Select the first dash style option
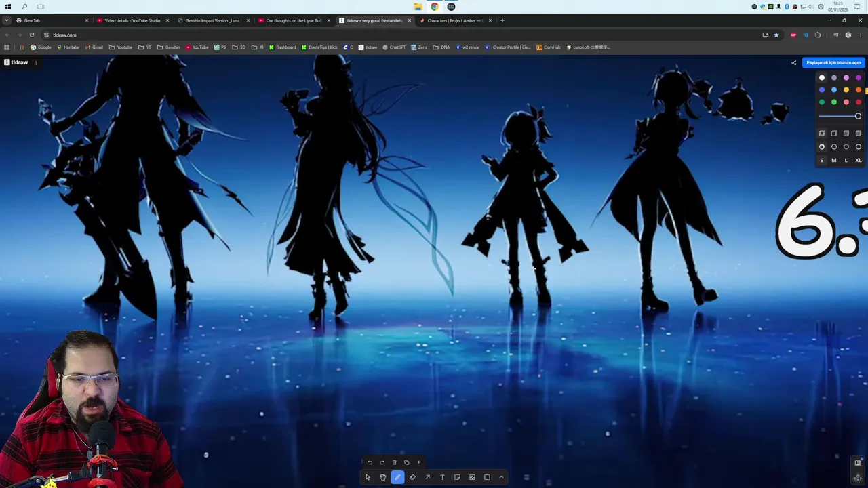 822,146
